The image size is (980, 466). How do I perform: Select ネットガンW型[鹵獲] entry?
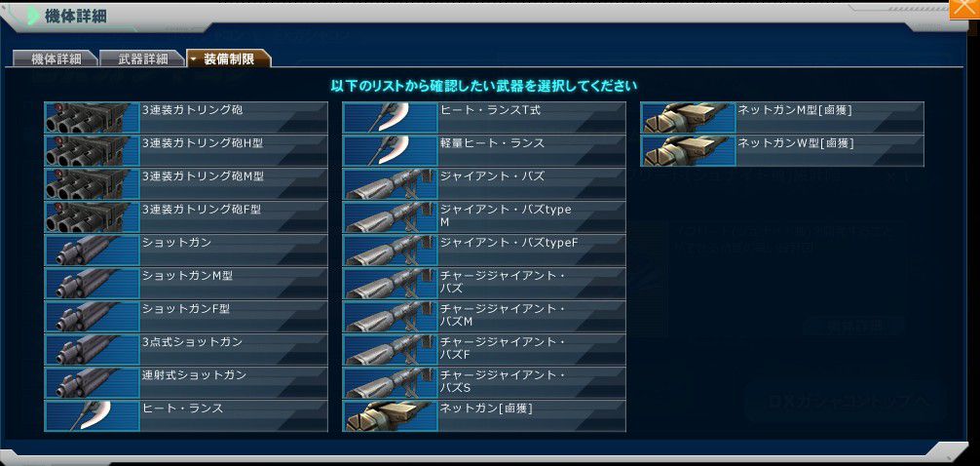[x=782, y=151]
